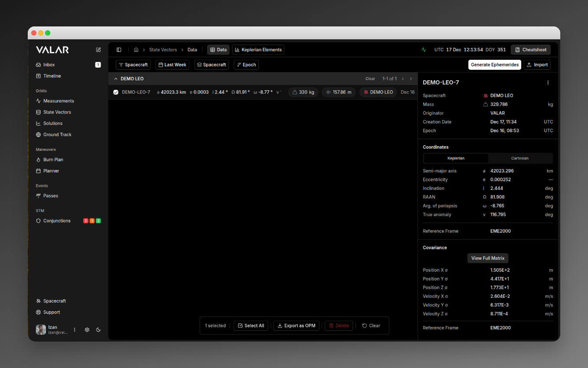Open the Spacecraft grouping dropdown
The width and height of the screenshot is (588, 368).
click(211, 65)
